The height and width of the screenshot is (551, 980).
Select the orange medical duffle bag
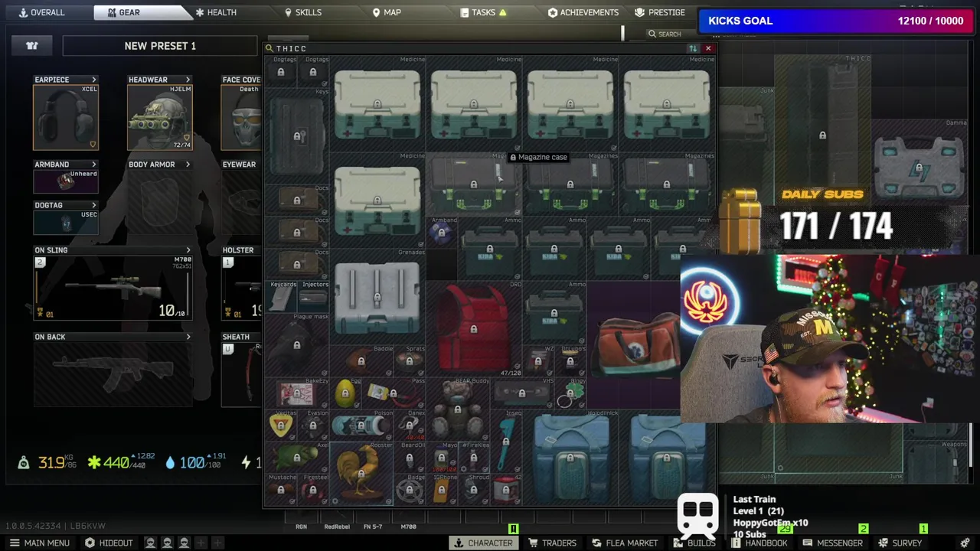point(634,345)
